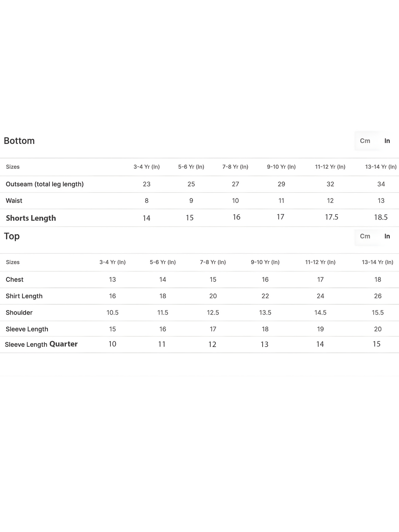Click the Bottom section heading
Viewport: 399px width, 532px height.
(x=19, y=141)
